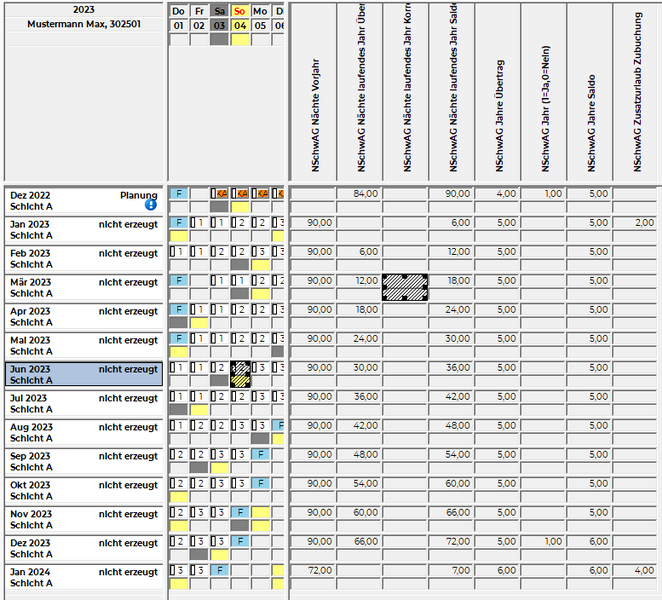Viewport: 662px width, 600px height.
Task: Click the NSchwAG Nächte Vorjahr column header
Action: (313, 95)
